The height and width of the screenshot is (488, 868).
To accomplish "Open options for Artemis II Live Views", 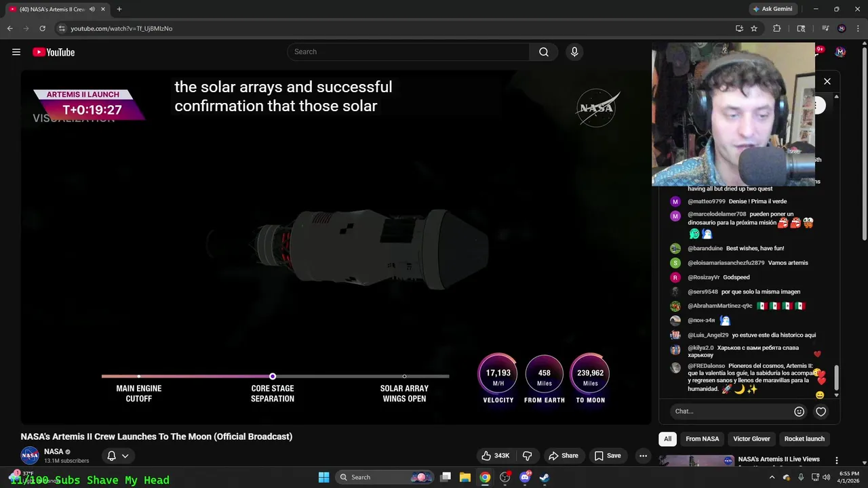I will 837,460.
